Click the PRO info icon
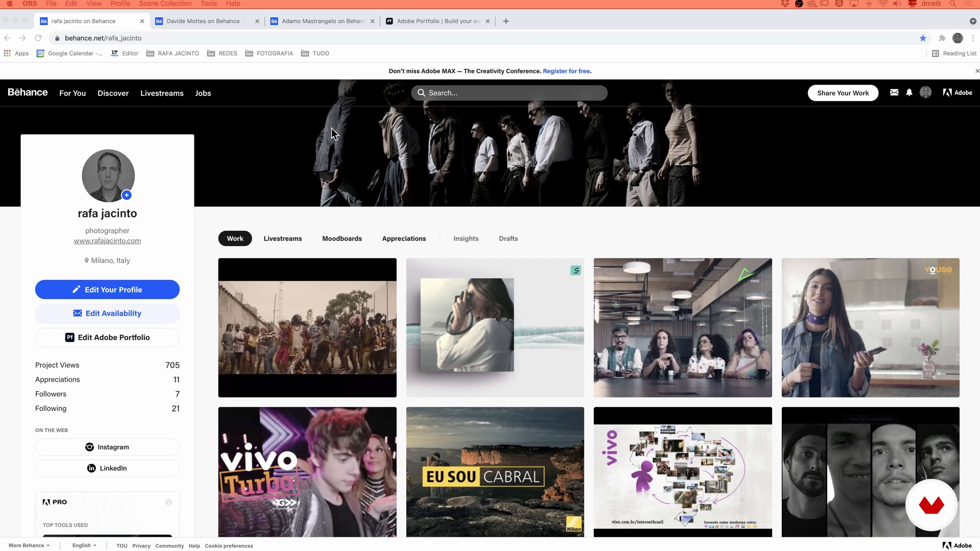The width and height of the screenshot is (980, 551). click(168, 502)
